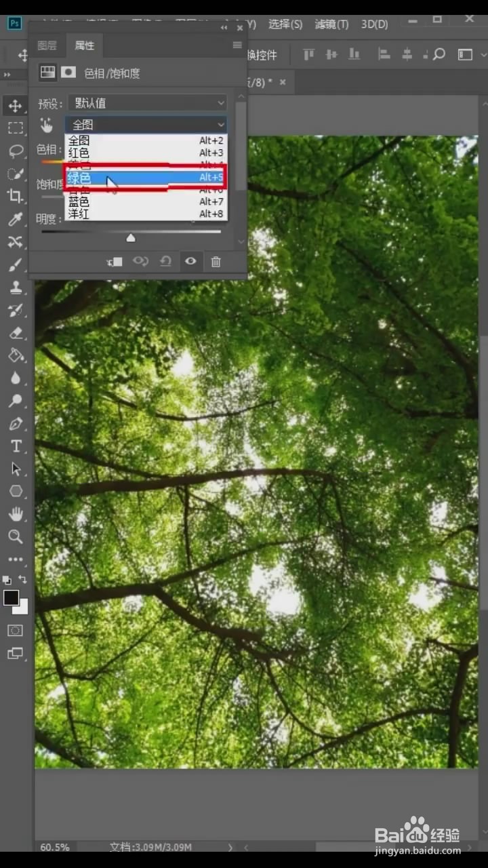The width and height of the screenshot is (488, 868).
Task: Select the Lasso tool
Action: coord(14,151)
